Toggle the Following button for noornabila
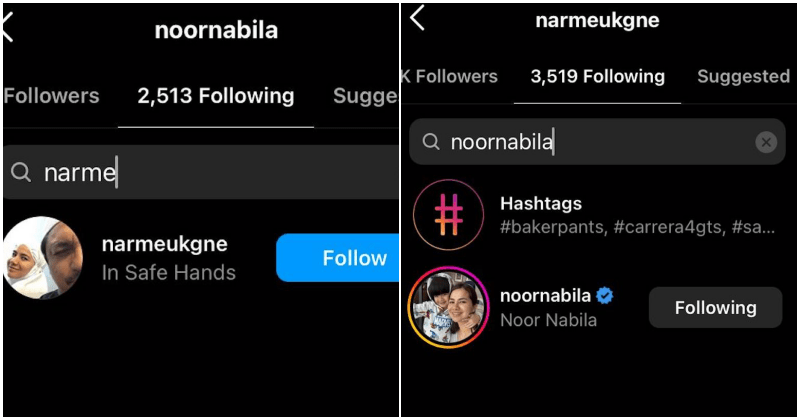Image resolution: width=800 pixels, height=420 pixels. tap(715, 308)
